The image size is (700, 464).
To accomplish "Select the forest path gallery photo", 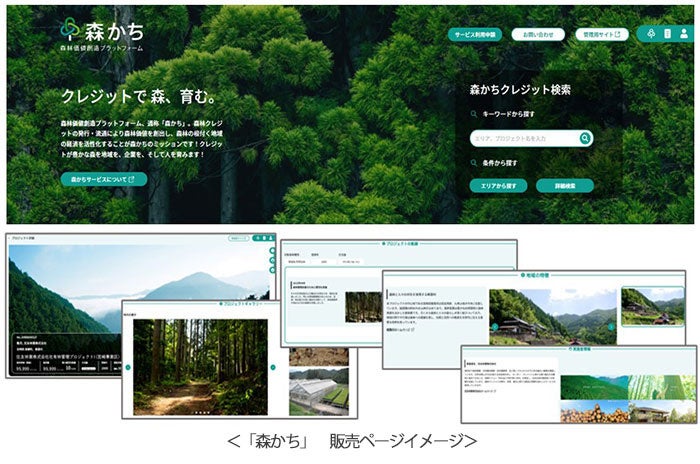I will (200, 367).
